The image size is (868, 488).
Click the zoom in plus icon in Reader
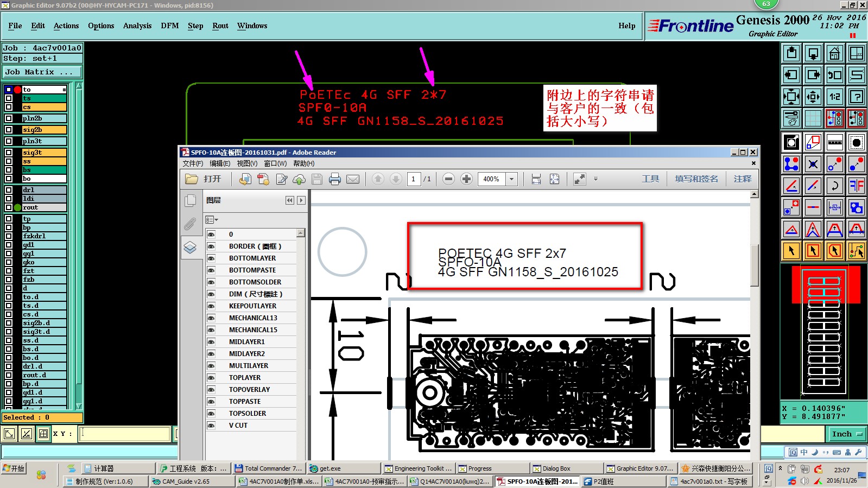pyautogui.click(x=466, y=179)
